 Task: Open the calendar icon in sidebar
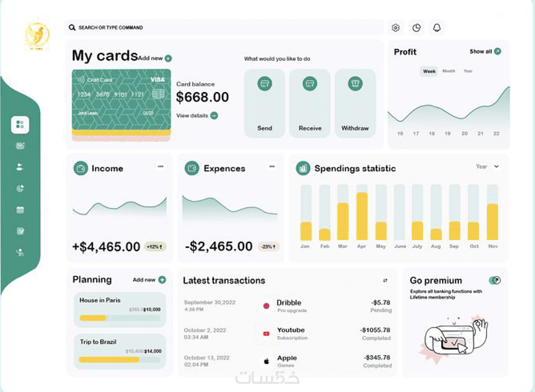point(20,210)
